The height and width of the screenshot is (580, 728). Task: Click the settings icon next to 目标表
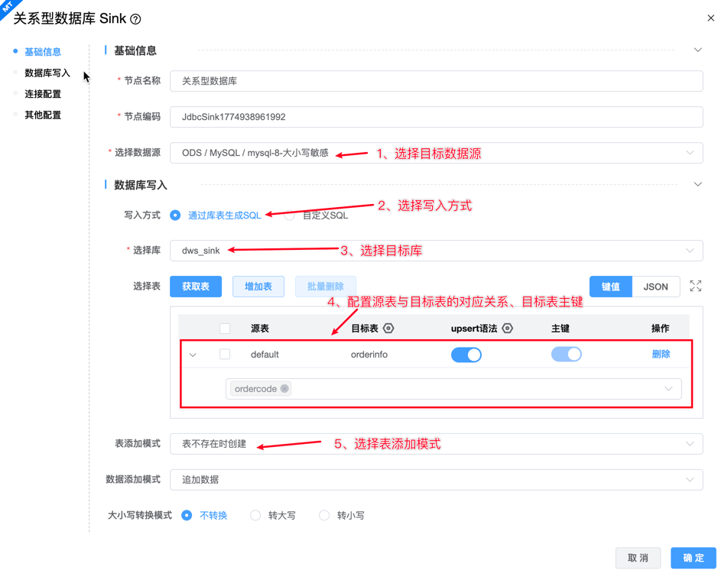click(388, 329)
